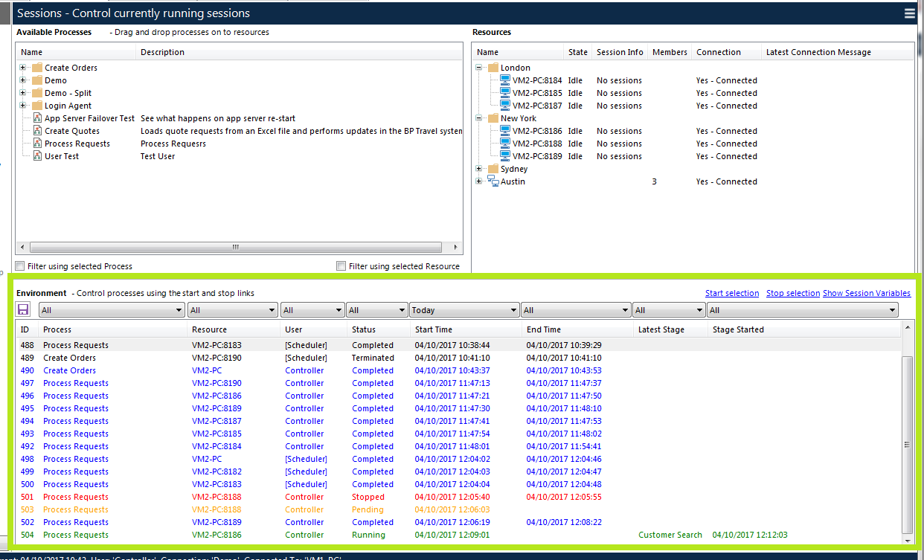Collapse the New York resource group
The height and width of the screenshot is (560, 924).
pos(480,118)
